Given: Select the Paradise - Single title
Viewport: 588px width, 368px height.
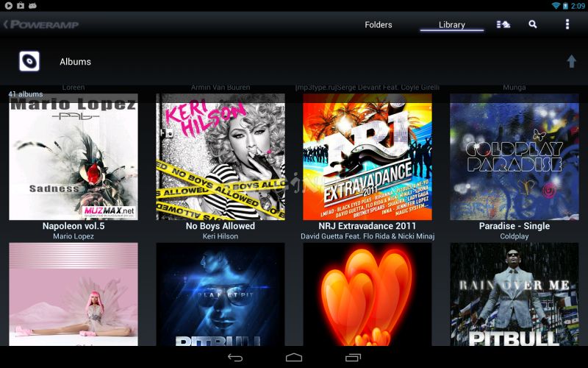Looking at the screenshot, I should (x=514, y=226).
